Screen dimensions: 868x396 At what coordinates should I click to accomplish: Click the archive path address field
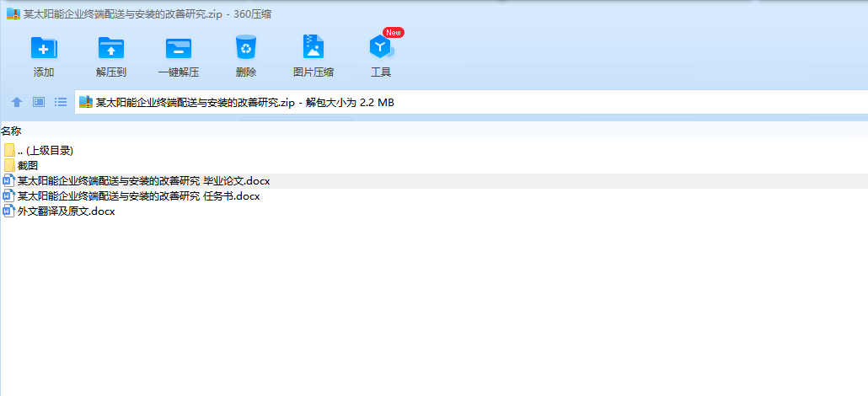(471, 102)
